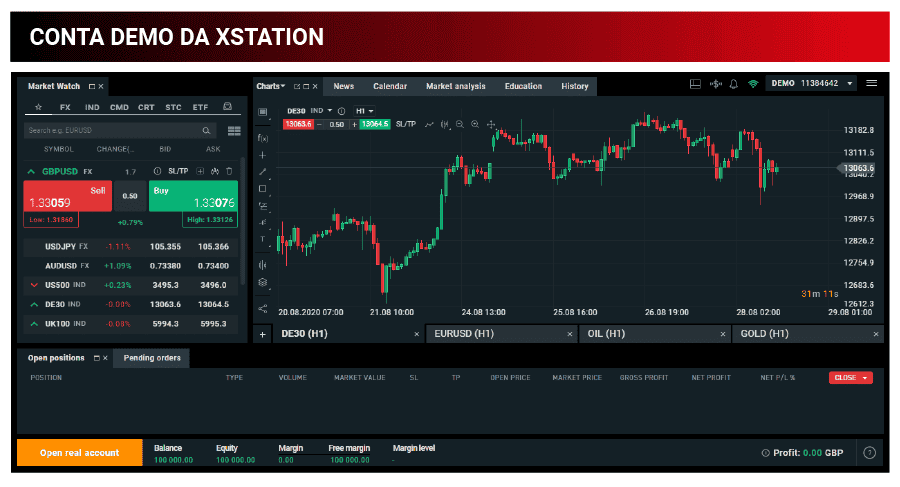This screenshot has height=487, width=900.
Task: Expand the DE30 row in Market Watch
Action: pos(34,304)
